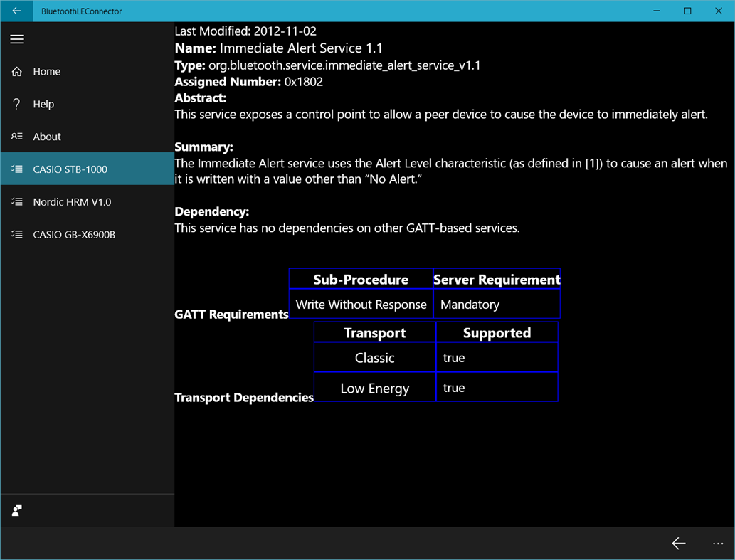Click the About contact icon
The image size is (735, 560).
pos(17,137)
